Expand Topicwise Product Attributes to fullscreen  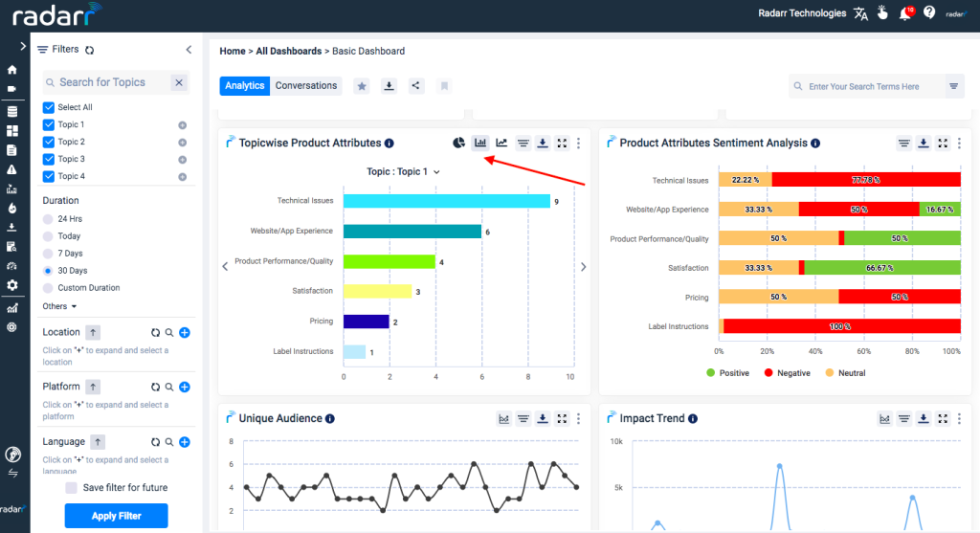tap(562, 144)
